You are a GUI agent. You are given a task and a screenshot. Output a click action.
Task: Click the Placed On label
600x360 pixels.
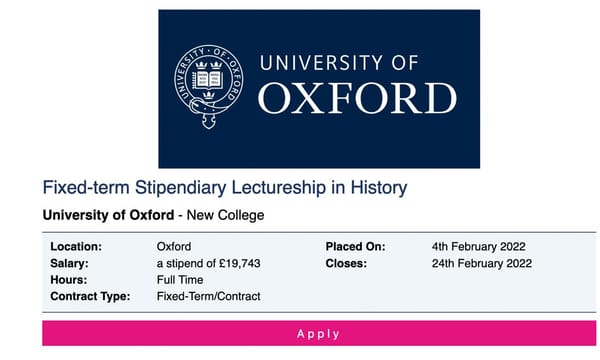[355, 246]
